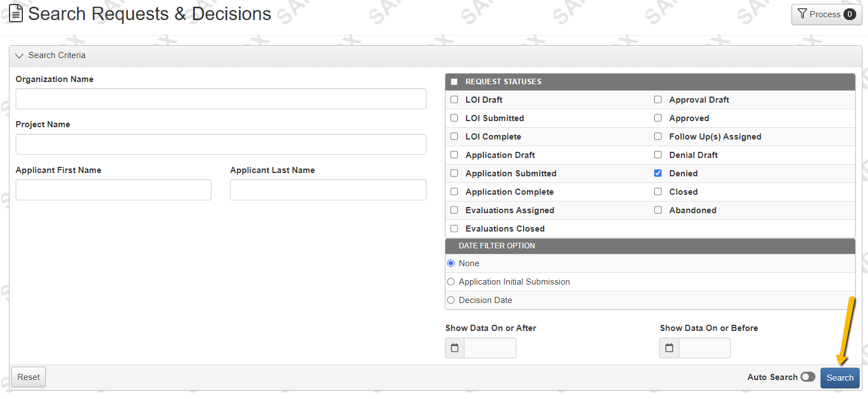Image resolution: width=868 pixels, height=399 pixels.
Task: Check the Approved status checkbox
Action: pyautogui.click(x=658, y=118)
